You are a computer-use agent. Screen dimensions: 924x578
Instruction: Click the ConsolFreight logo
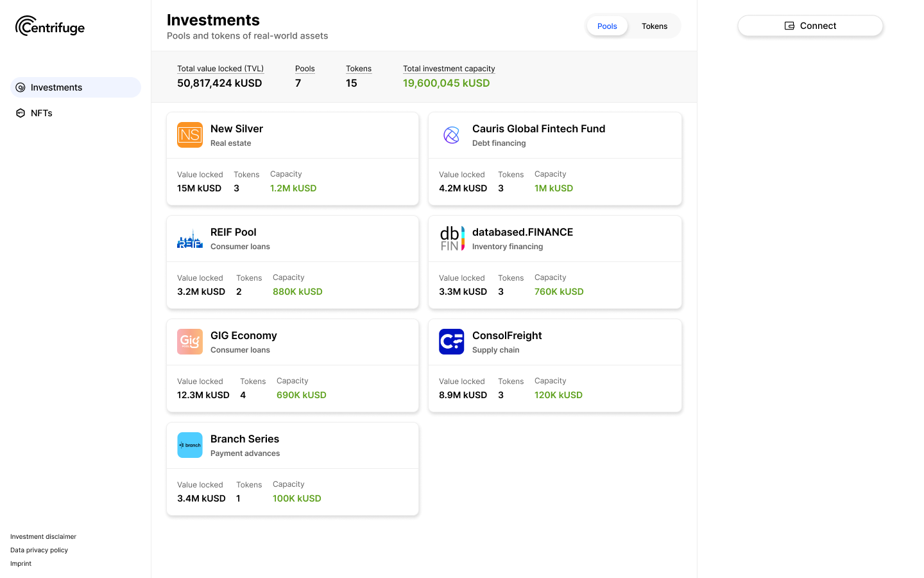click(x=452, y=342)
